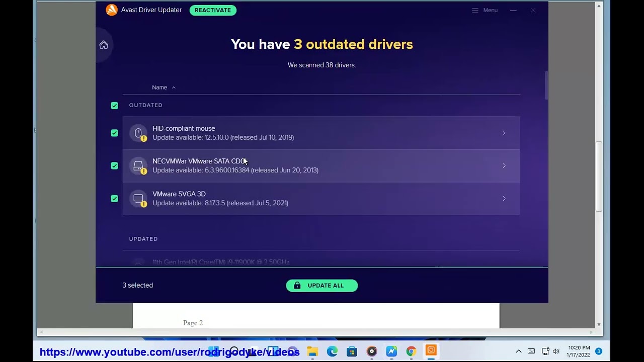Open the Avast hamburger Menu
Viewport: 644px width, 362px height.
[485, 10]
